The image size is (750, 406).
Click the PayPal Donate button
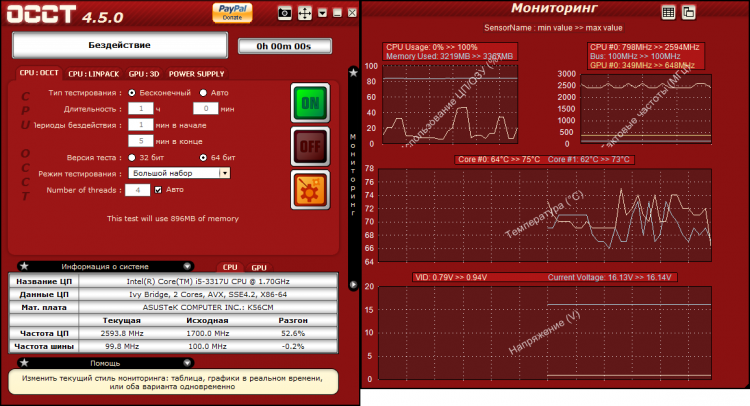pyautogui.click(x=232, y=12)
